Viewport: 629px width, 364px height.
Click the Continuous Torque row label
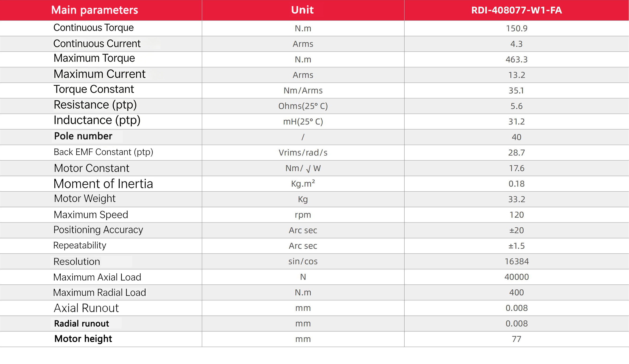(x=94, y=28)
